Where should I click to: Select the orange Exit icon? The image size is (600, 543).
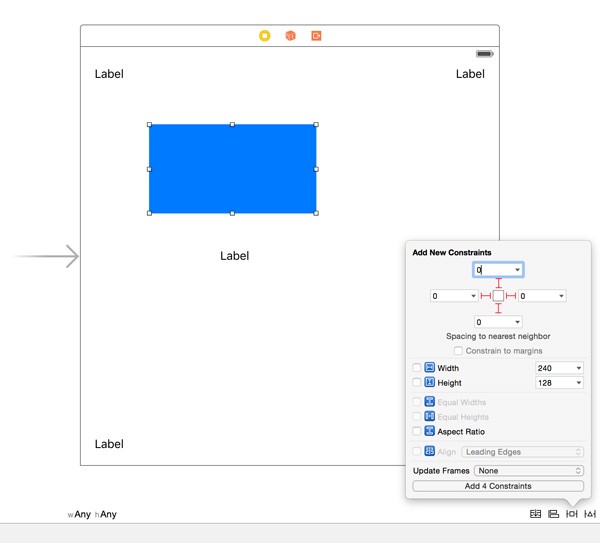pyautogui.click(x=316, y=36)
